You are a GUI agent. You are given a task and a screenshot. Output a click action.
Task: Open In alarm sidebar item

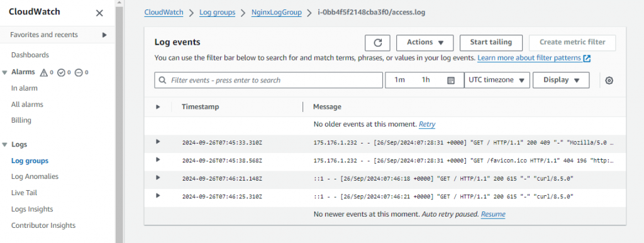coord(25,88)
